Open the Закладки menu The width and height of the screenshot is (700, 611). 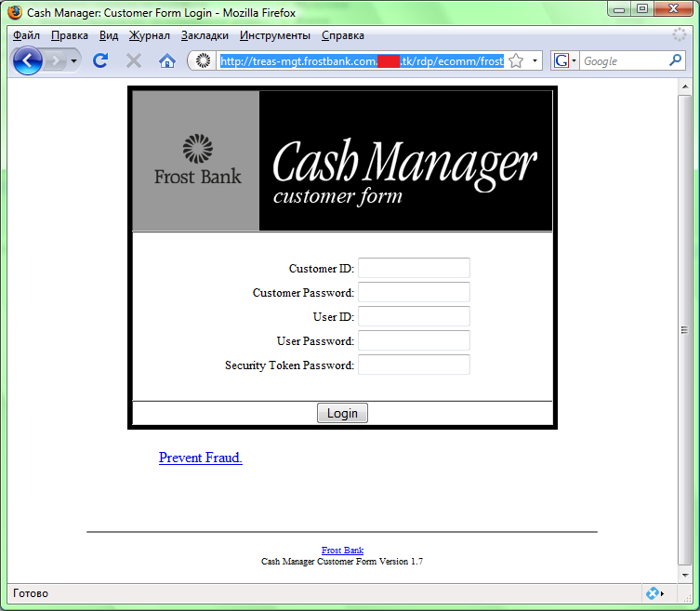pyautogui.click(x=205, y=35)
